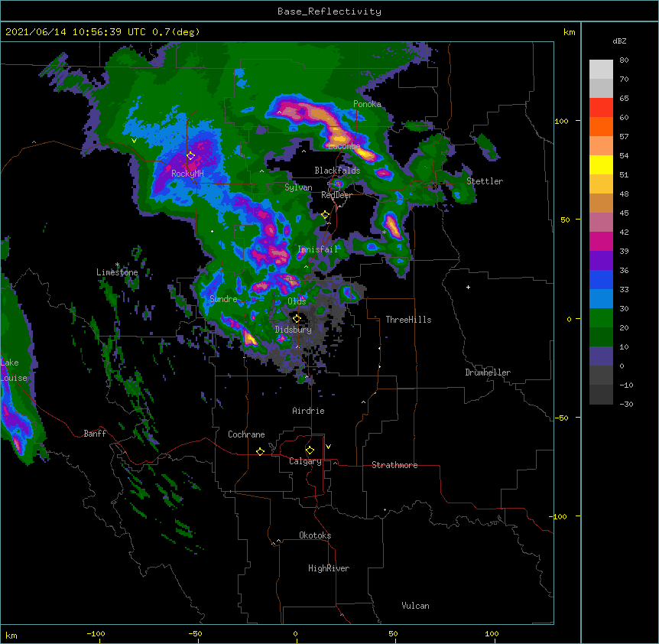
Task: Pick the darkest gray -30 to -10 legend swatch
Action: (x=601, y=395)
